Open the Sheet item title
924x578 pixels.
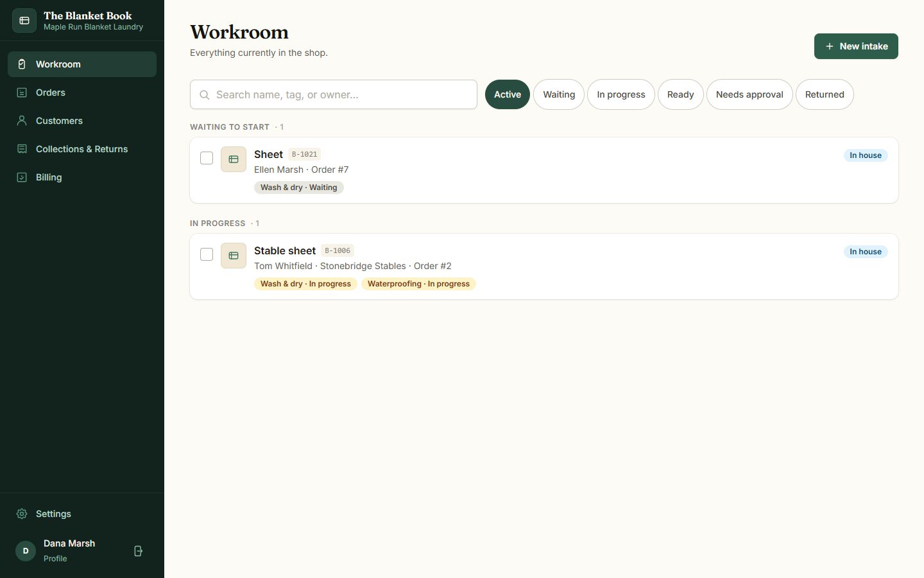click(268, 154)
